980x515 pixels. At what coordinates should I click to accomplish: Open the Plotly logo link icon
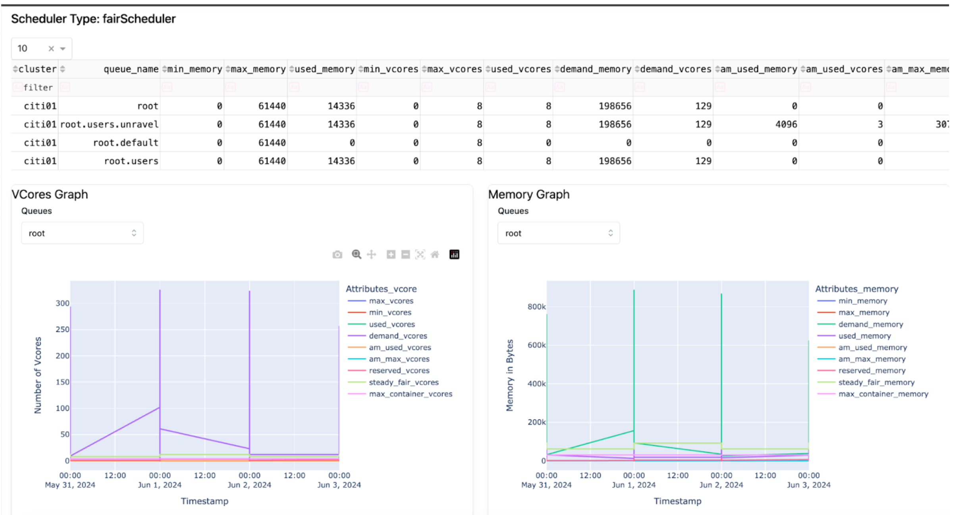(454, 254)
